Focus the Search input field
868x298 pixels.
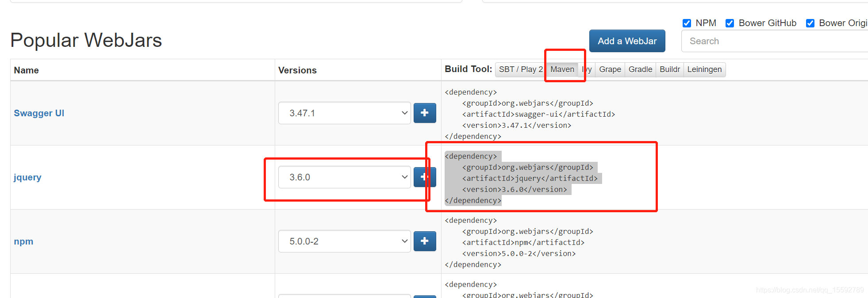pos(774,41)
